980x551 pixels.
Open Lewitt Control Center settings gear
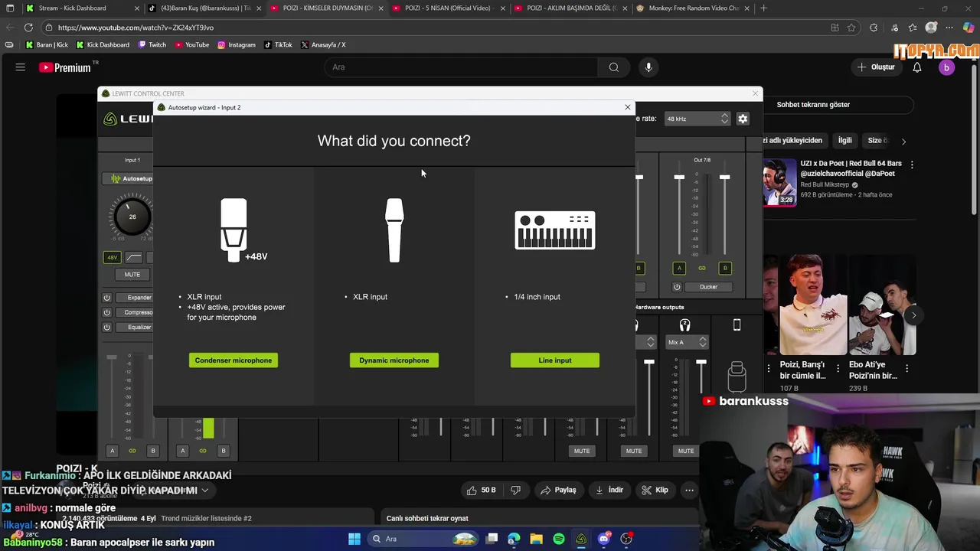[x=743, y=119]
